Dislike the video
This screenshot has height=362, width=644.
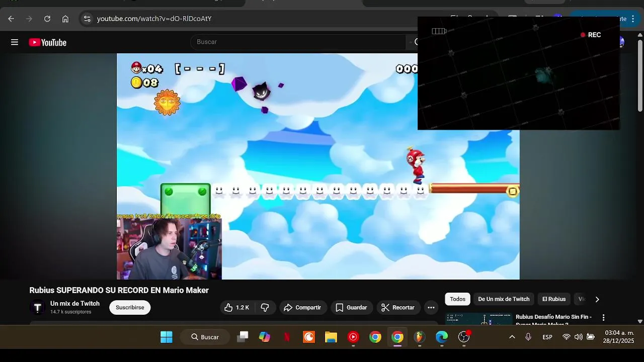[x=265, y=307]
